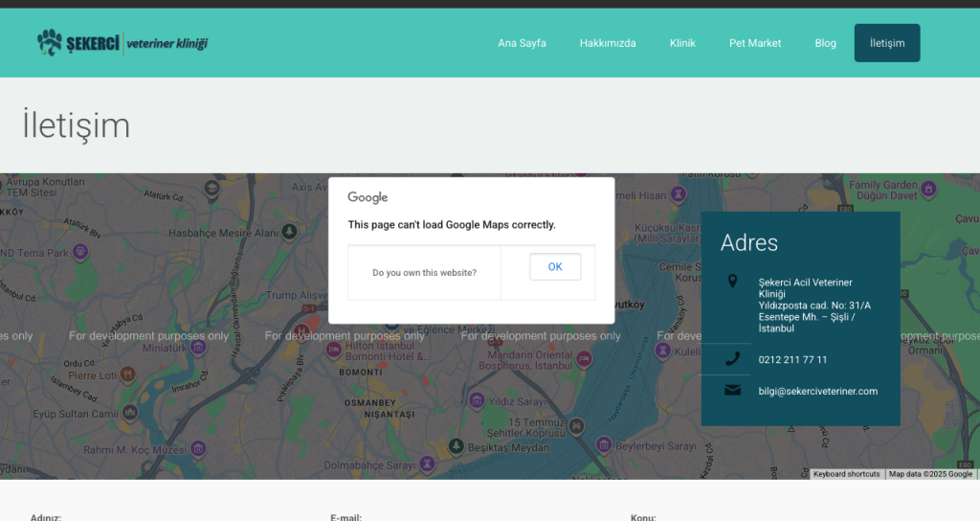Select the İletişim navigation button
This screenshot has width=980, height=521.
point(887,43)
